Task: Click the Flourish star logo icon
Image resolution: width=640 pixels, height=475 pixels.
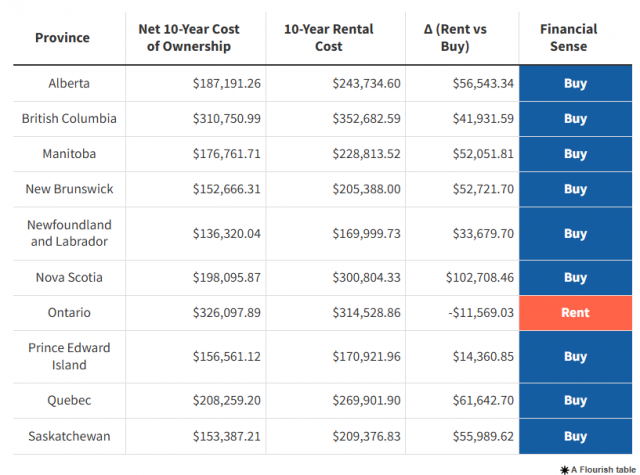Action: 564,468
